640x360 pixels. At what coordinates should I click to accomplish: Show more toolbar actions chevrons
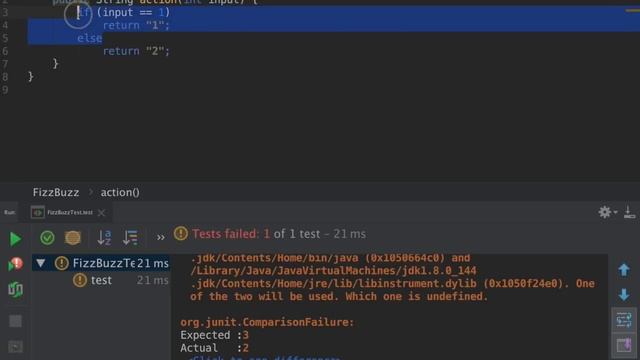pos(160,238)
